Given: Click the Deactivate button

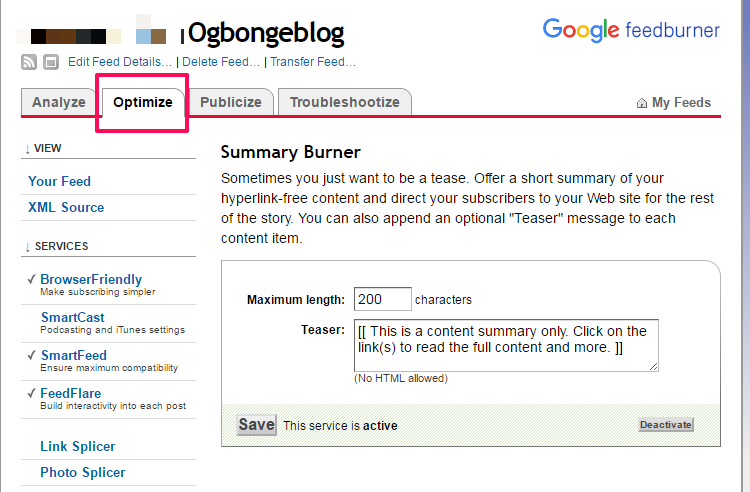Looking at the screenshot, I should [665, 425].
